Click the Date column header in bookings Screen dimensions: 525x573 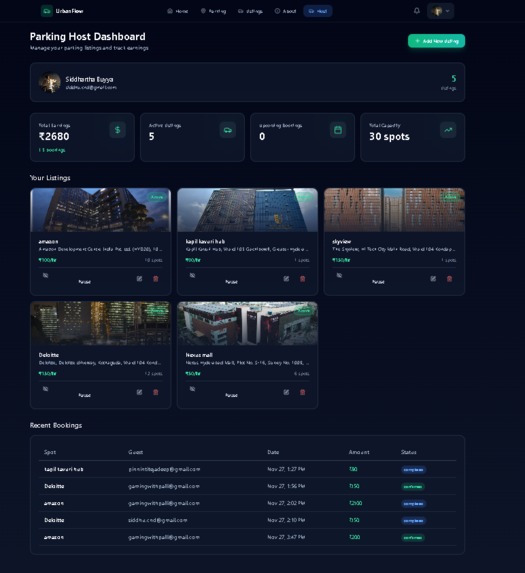[273, 452]
